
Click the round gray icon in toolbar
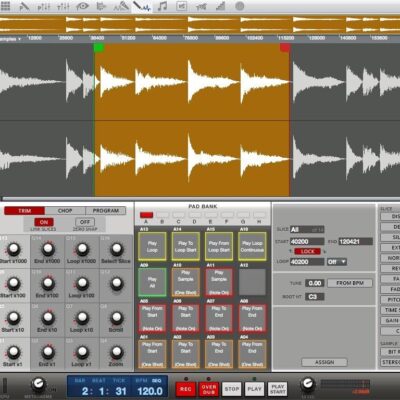[x=240, y=6]
